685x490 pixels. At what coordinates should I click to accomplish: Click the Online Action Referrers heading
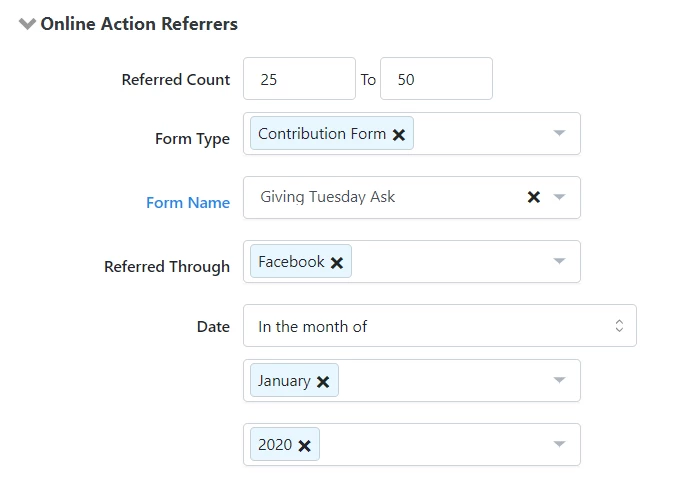[139, 24]
